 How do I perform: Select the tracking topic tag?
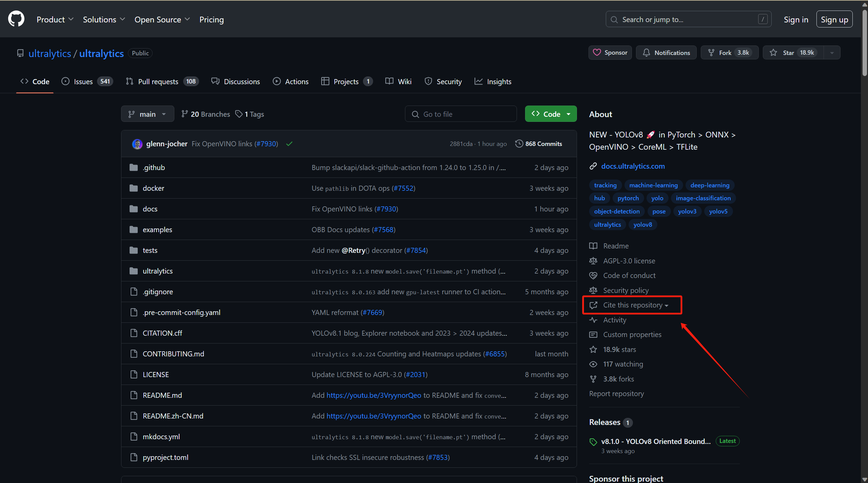(605, 185)
